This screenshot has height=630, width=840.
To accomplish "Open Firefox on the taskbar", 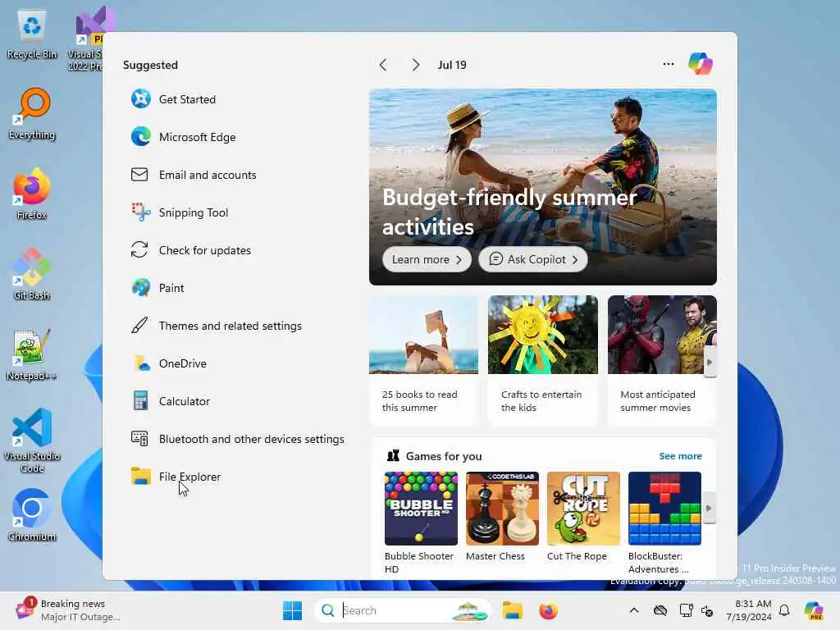I will [x=548, y=610].
